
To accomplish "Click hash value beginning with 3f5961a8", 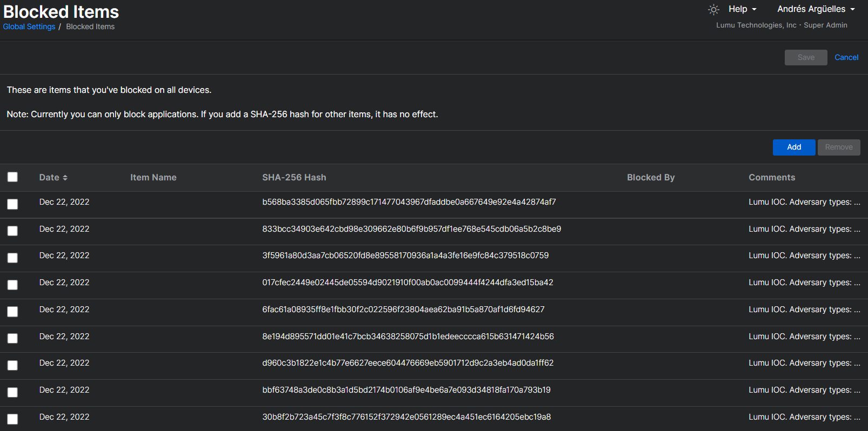I will (x=405, y=255).
